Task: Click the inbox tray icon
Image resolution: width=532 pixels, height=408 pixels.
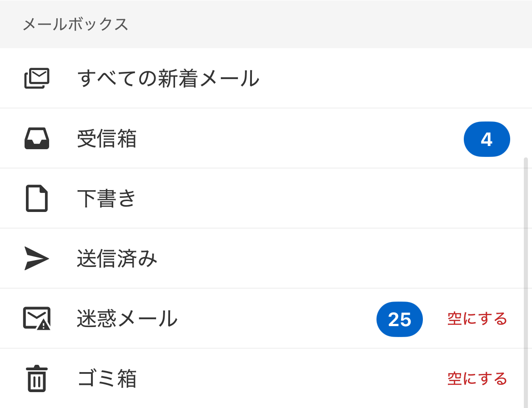Action: 37,138
